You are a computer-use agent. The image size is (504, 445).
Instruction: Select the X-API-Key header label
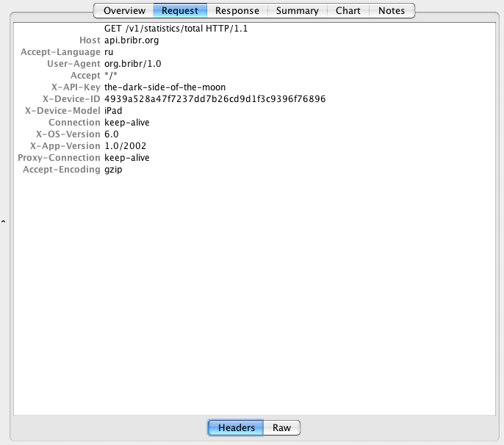[x=76, y=87]
